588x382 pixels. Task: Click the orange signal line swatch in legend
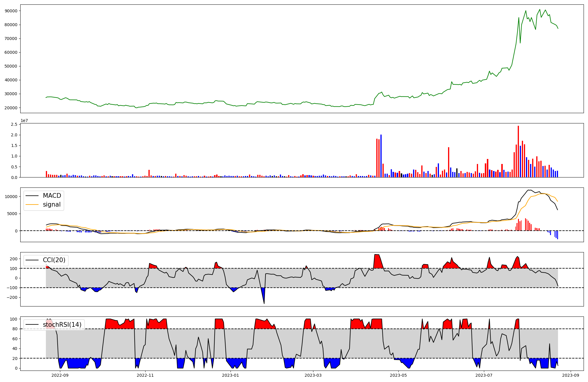(32, 205)
